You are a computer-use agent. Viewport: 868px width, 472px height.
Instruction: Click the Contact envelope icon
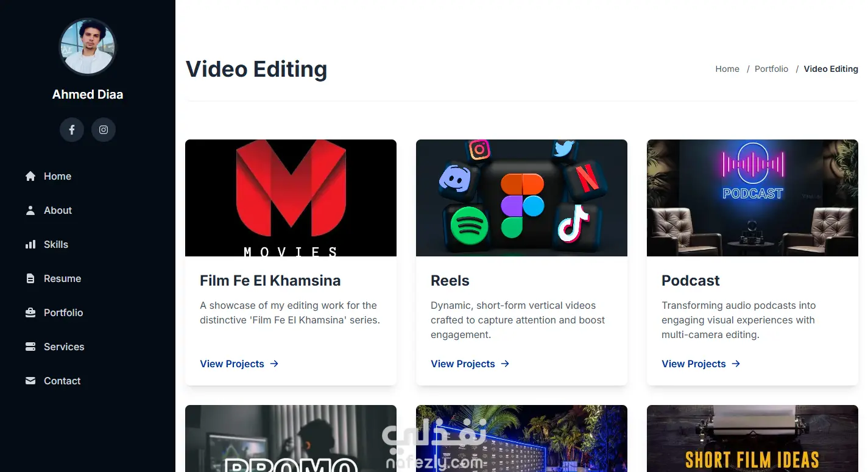point(30,381)
